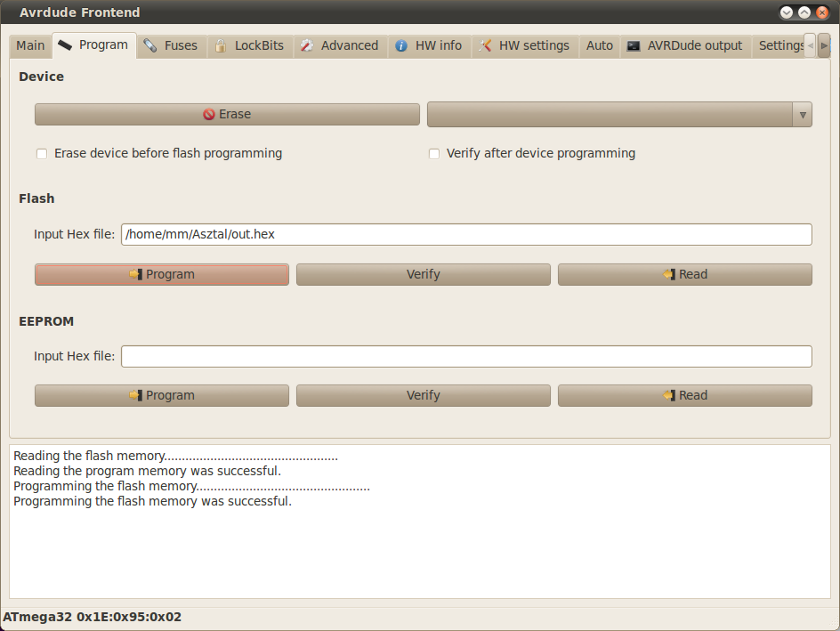Click 'Reading the program memory was successful.' line

pos(148,471)
